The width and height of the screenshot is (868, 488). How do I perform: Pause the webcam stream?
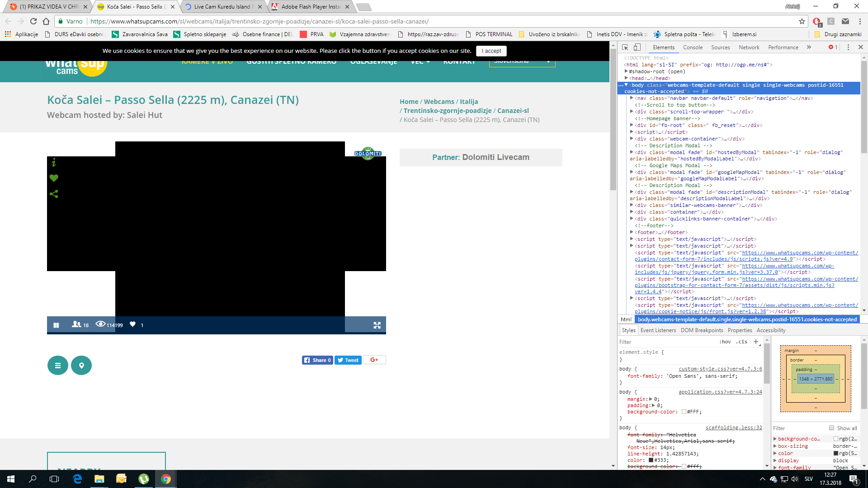click(56, 325)
